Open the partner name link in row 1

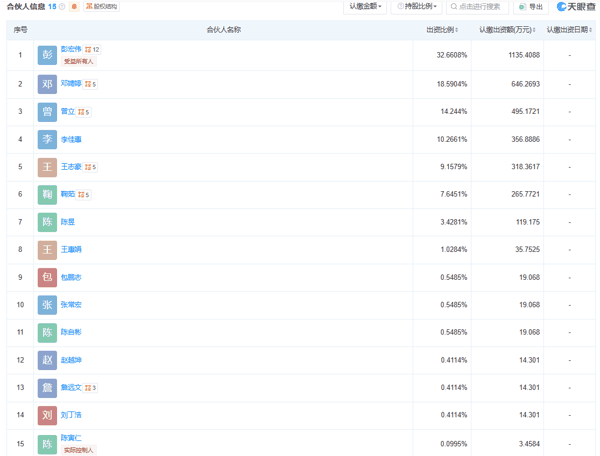point(71,49)
